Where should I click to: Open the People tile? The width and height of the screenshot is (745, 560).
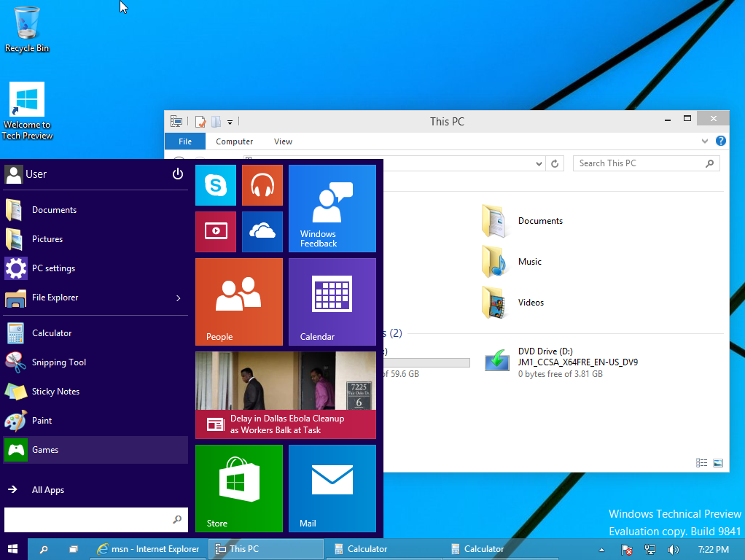239,302
